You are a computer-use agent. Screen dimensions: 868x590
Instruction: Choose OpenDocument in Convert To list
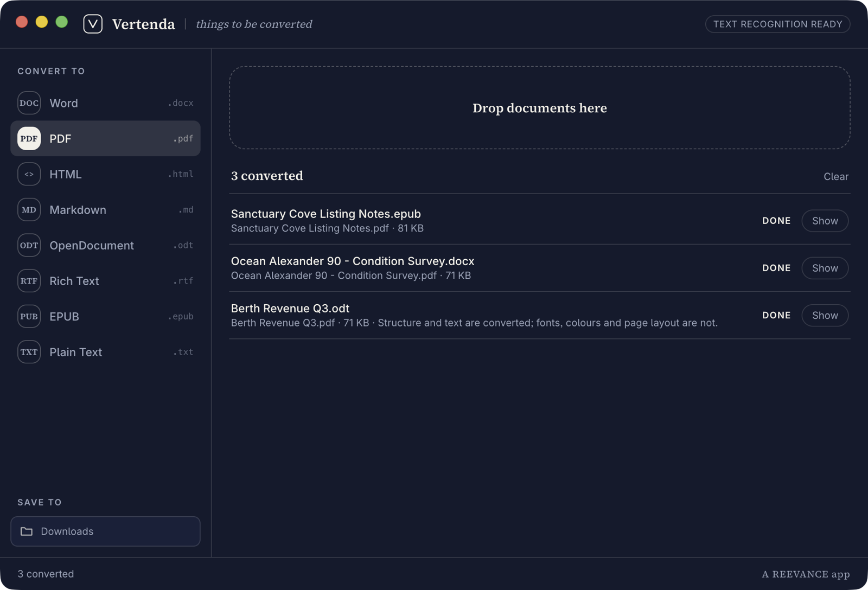105,245
